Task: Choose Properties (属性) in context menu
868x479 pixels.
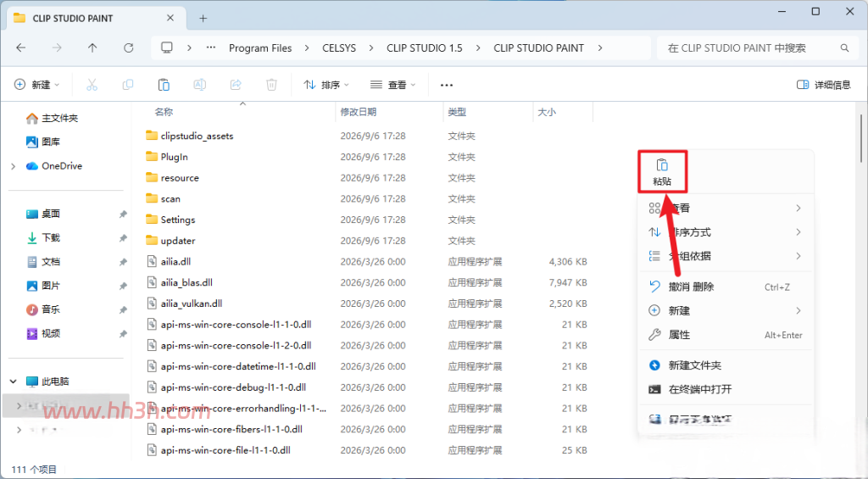Action: [x=726, y=335]
